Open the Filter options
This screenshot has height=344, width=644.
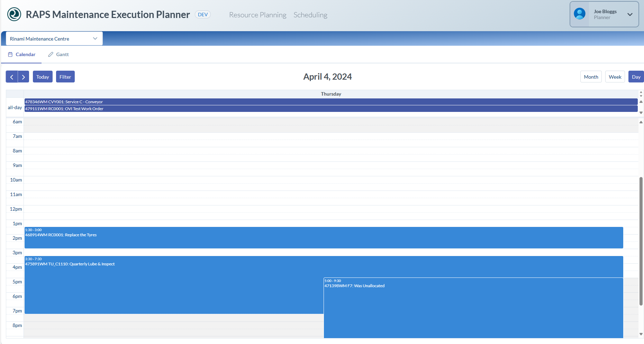(x=65, y=77)
